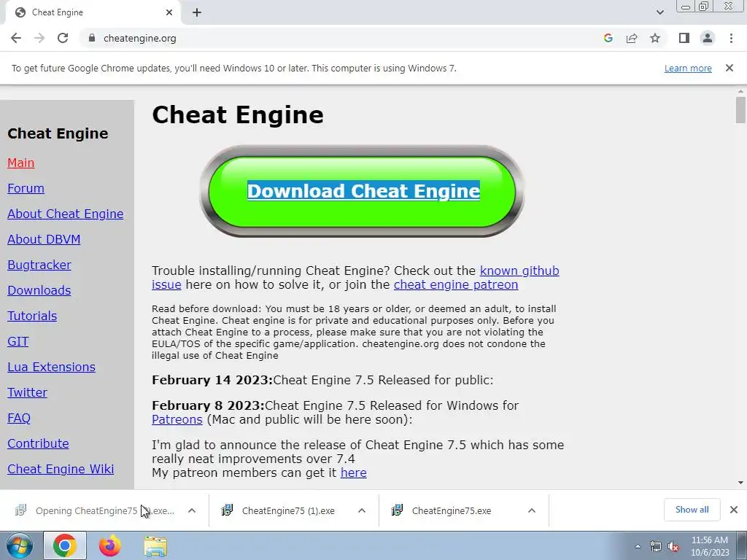
Task: Open the Windows Start menu
Action: (x=20, y=545)
